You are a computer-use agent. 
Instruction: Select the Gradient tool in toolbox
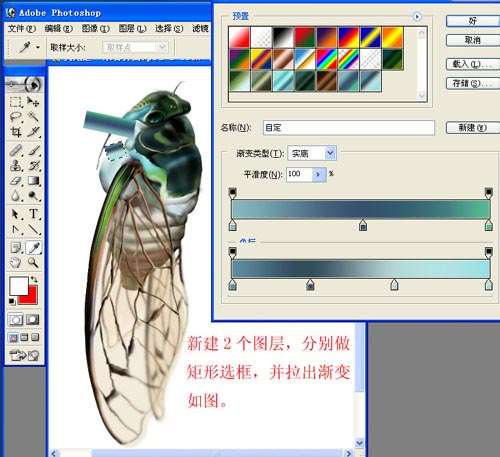click(x=33, y=181)
